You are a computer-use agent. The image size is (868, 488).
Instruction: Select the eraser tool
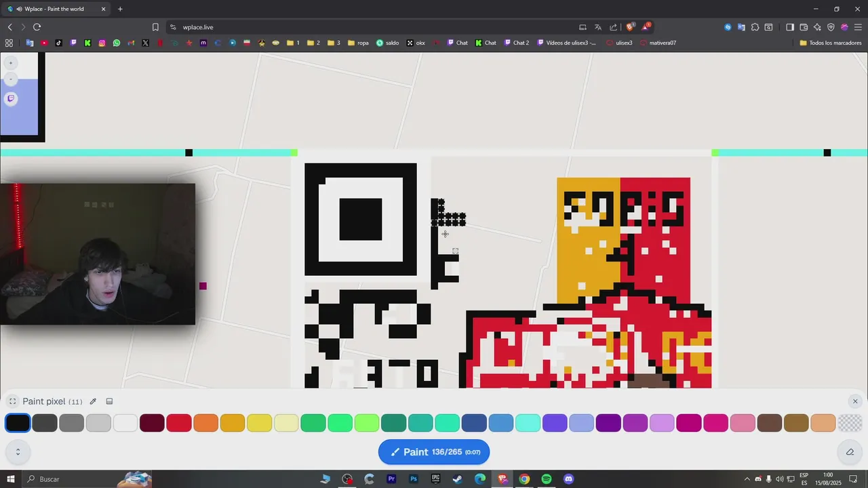pos(850,452)
